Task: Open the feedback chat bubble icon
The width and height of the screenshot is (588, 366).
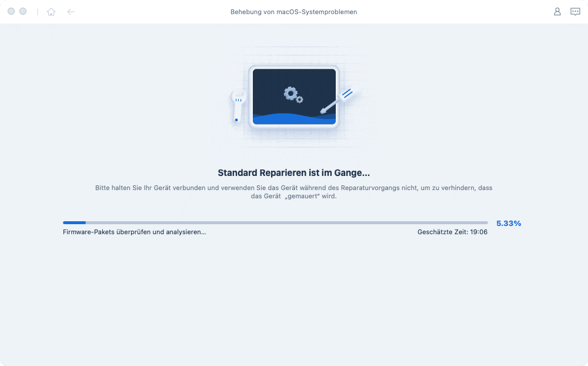Action: [x=575, y=12]
